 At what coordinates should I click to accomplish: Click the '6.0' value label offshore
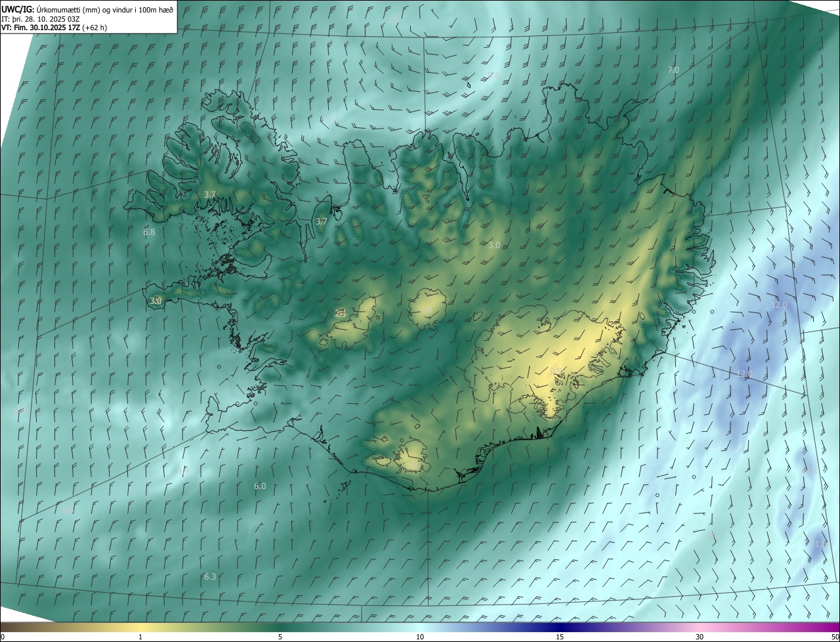260,486
